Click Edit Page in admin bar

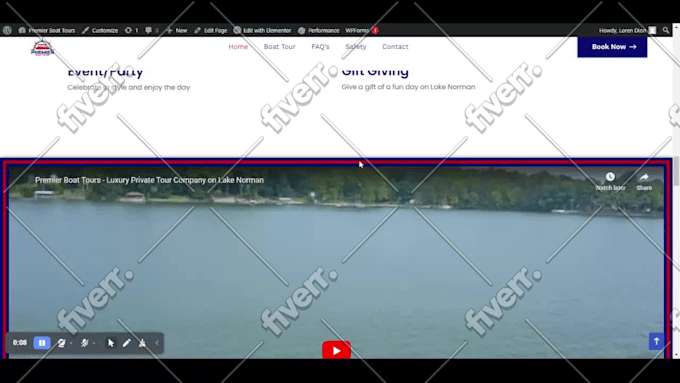(x=211, y=30)
